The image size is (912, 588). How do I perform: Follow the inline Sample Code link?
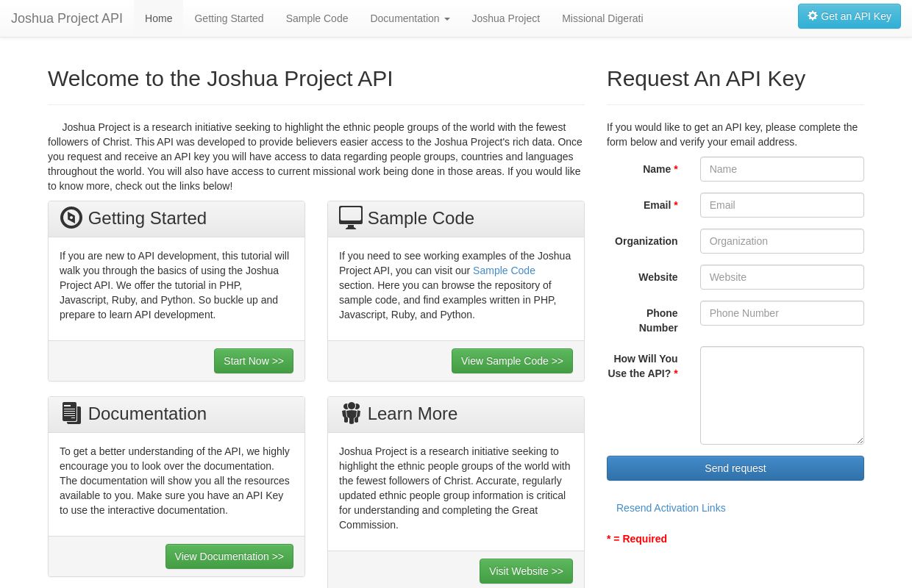click(x=504, y=270)
